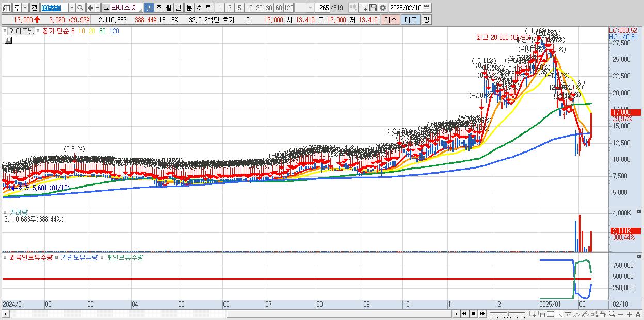Click the speaker sound icon

[90, 8]
